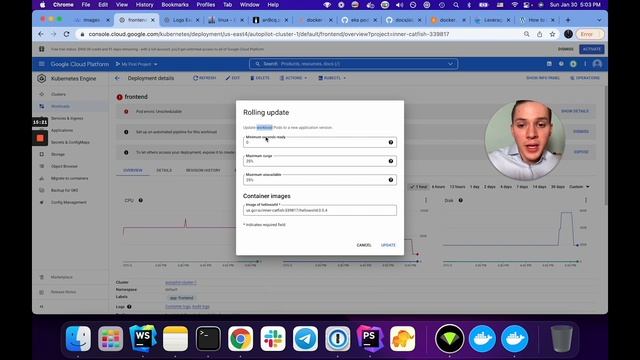Open the Custom time range dropdown
Screen dimensions: 640x360
pyautogui.click(x=579, y=187)
